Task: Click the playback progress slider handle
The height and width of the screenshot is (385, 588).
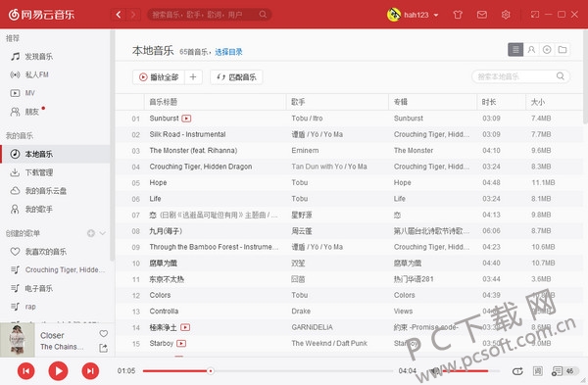Action: click(211, 371)
